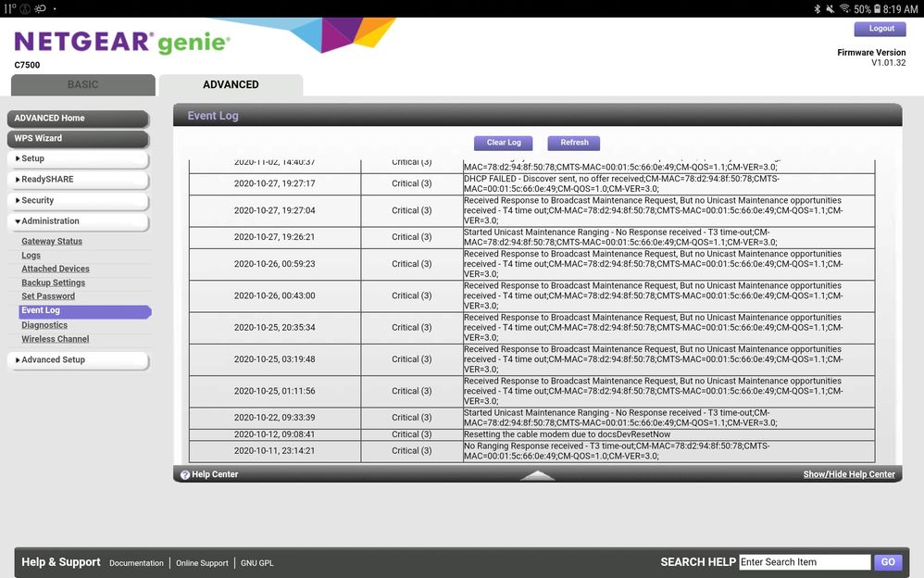
Task: Click the Refresh button
Action: pyautogui.click(x=573, y=143)
